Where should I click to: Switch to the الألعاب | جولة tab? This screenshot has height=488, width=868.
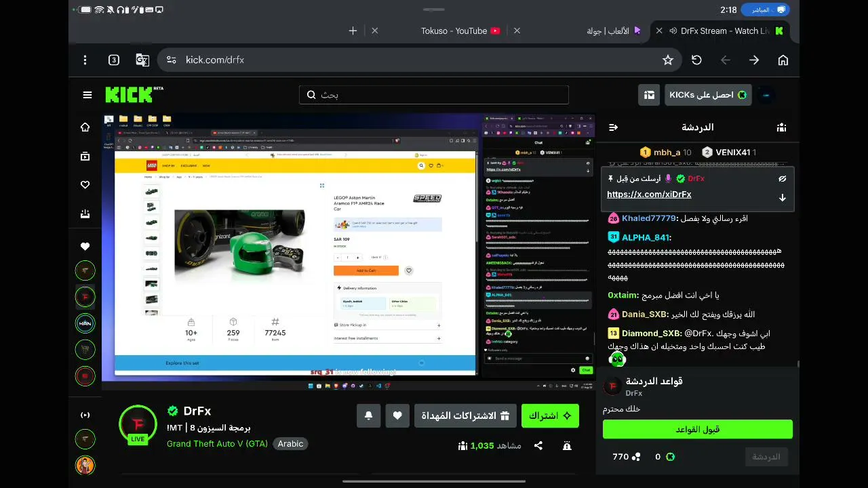[614, 31]
